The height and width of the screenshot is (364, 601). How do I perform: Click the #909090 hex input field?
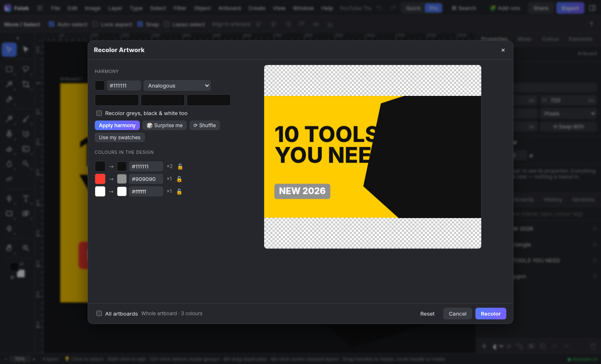pos(146,179)
